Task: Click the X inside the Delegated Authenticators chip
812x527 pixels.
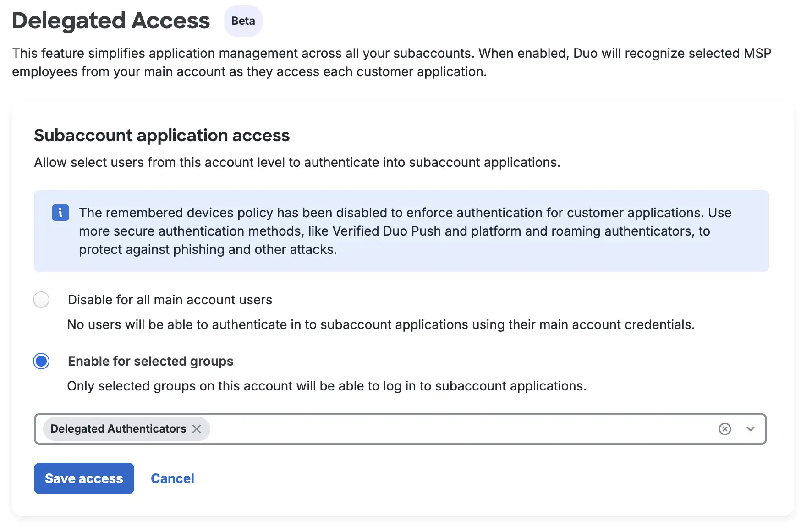Action: pyautogui.click(x=197, y=429)
